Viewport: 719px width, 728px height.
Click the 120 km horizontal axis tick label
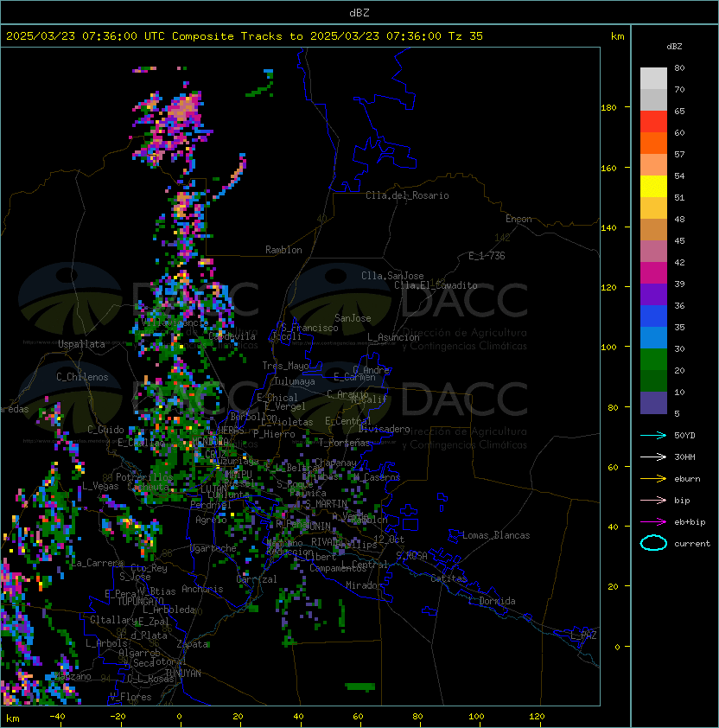click(x=537, y=717)
